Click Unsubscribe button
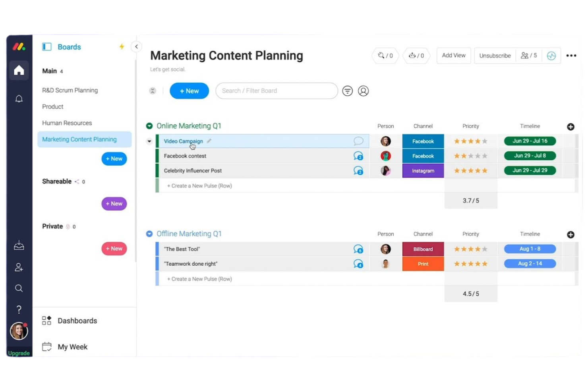Image resolution: width=588 pixels, height=392 pixels. coord(495,56)
